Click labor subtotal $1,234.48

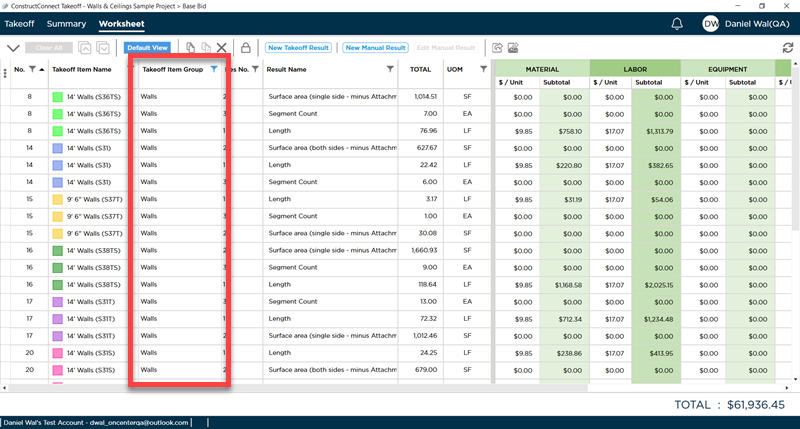click(x=659, y=319)
